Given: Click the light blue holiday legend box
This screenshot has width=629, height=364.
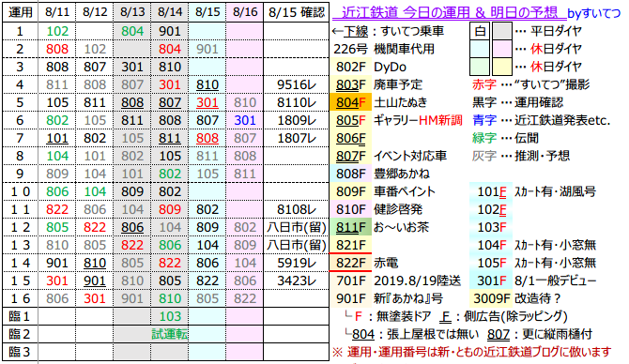Looking at the screenshot, I should [480, 49].
